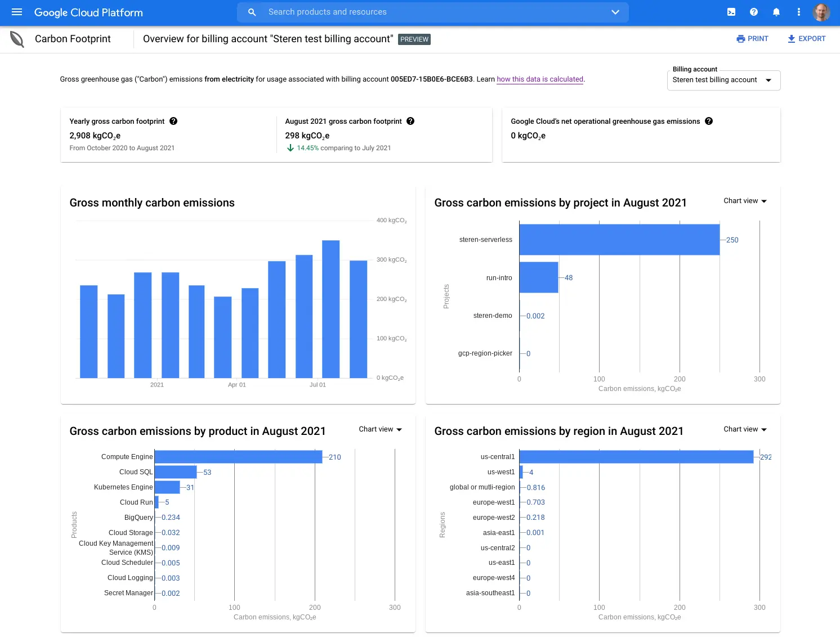Click the help icon in the top bar
840x638 pixels.
click(x=753, y=12)
